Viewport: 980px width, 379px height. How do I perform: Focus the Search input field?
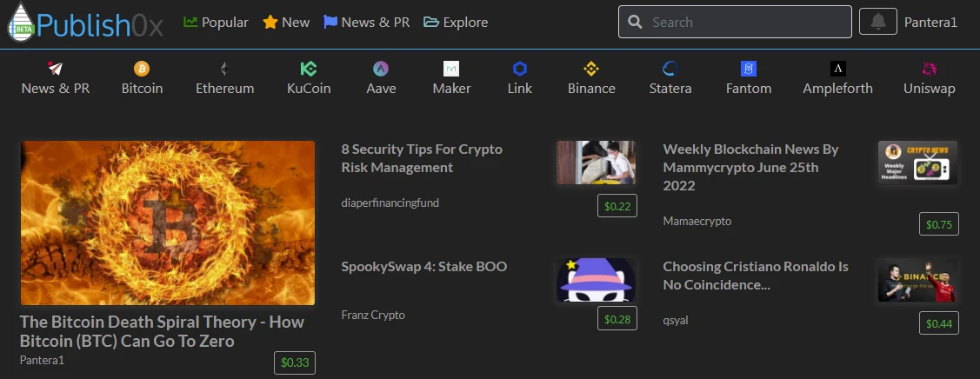point(735,22)
